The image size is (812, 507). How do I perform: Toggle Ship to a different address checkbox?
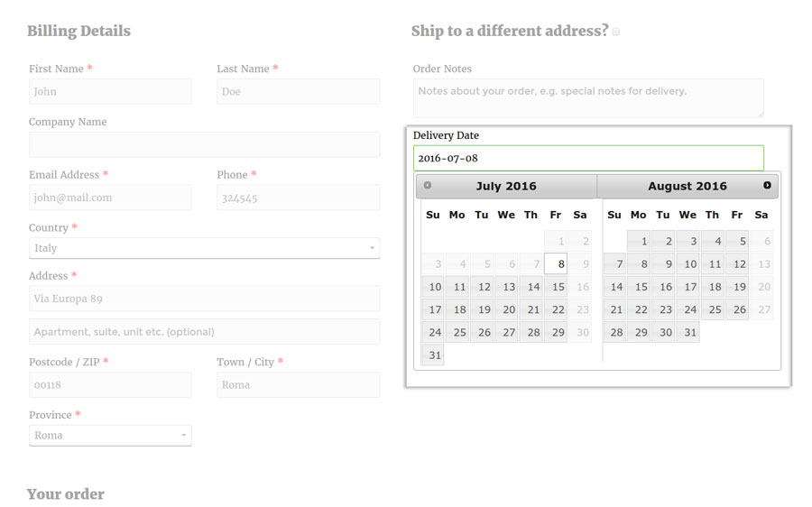[616, 32]
